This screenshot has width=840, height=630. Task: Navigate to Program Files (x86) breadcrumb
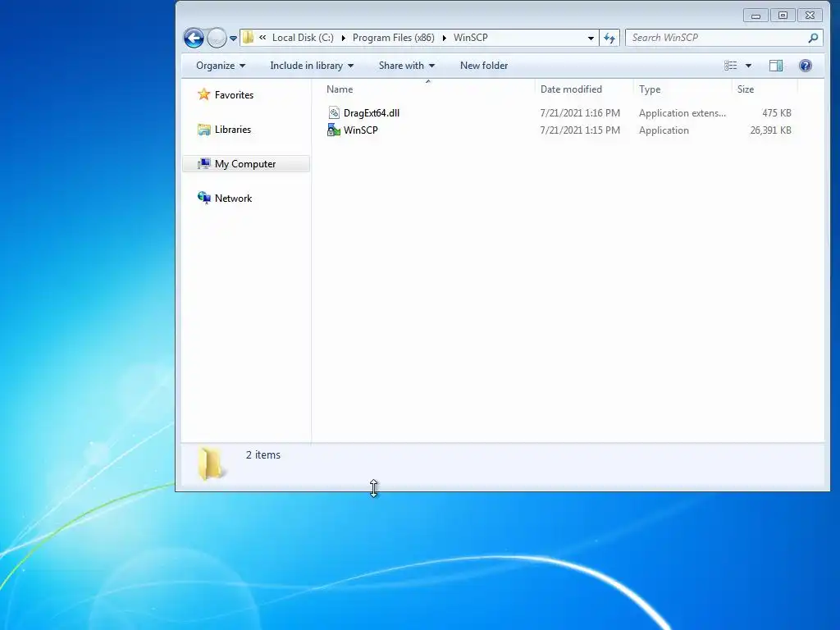coord(393,38)
